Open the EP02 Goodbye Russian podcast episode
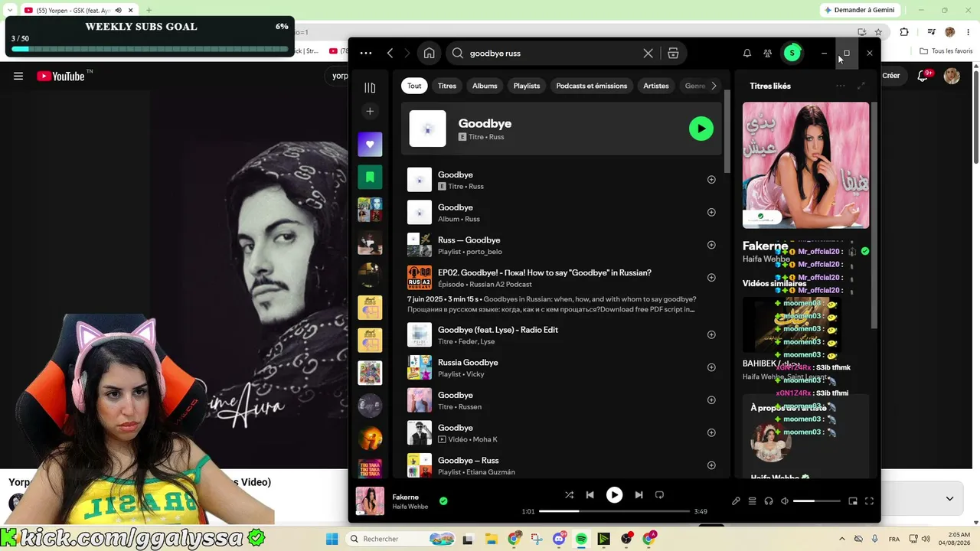The width and height of the screenshot is (980, 551). coord(562,289)
